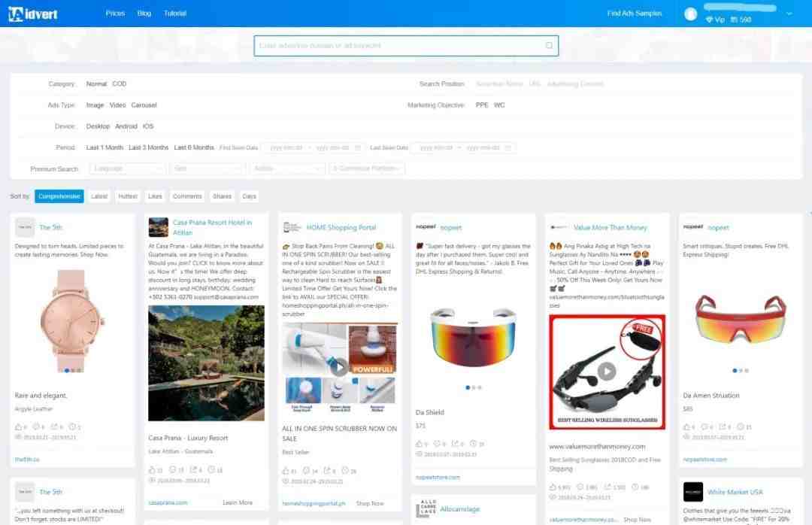This screenshot has width=812, height=525.
Task: Open the casaprana.com link
Action: pos(168,502)
